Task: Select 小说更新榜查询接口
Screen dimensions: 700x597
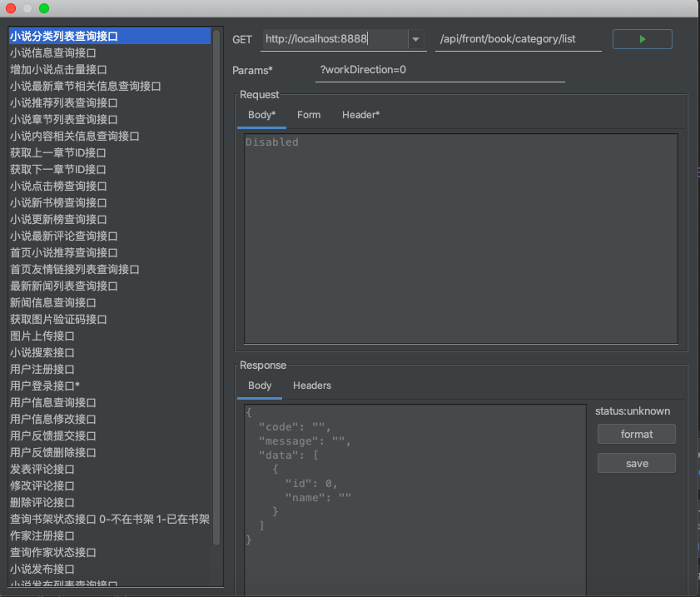Action: [110, 220]
